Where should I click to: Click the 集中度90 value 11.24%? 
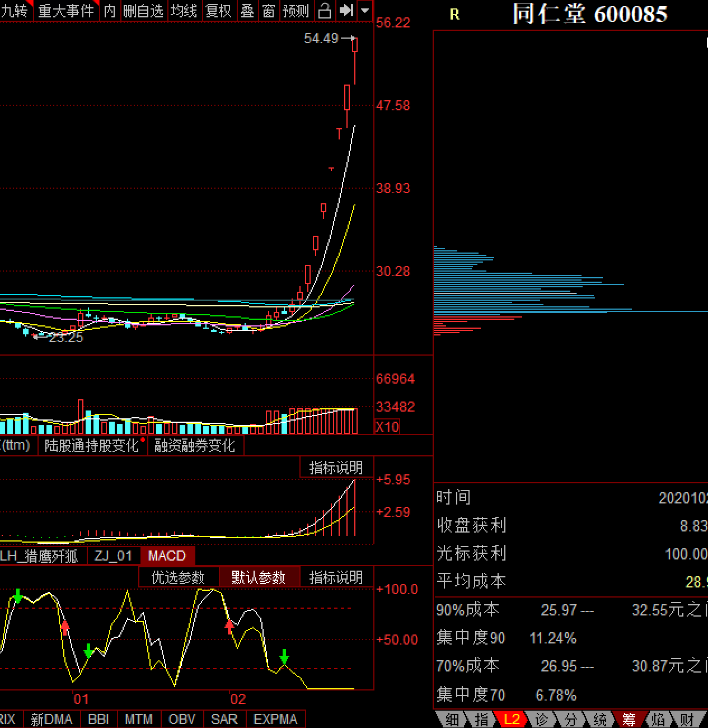tap(553, 638)
